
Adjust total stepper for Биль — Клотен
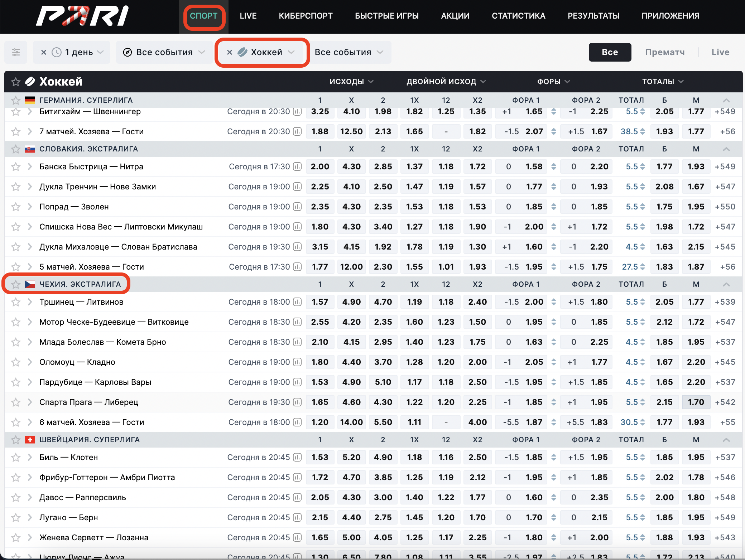click(x=643, y=457)
